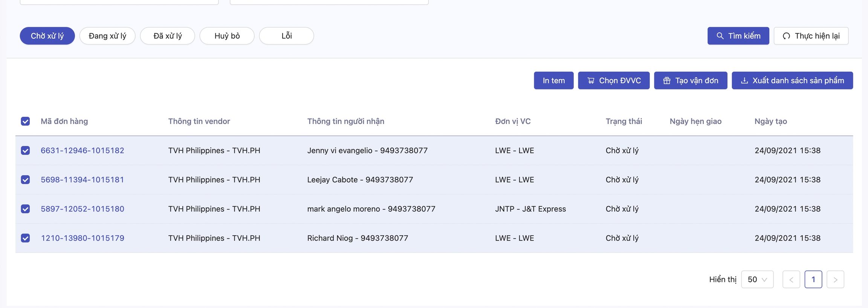Image resolution: width=868 pixels, height=308 pixels.
Task: Open the Hiển thị 50 page-size dropdown
Action: click(757, 279)
